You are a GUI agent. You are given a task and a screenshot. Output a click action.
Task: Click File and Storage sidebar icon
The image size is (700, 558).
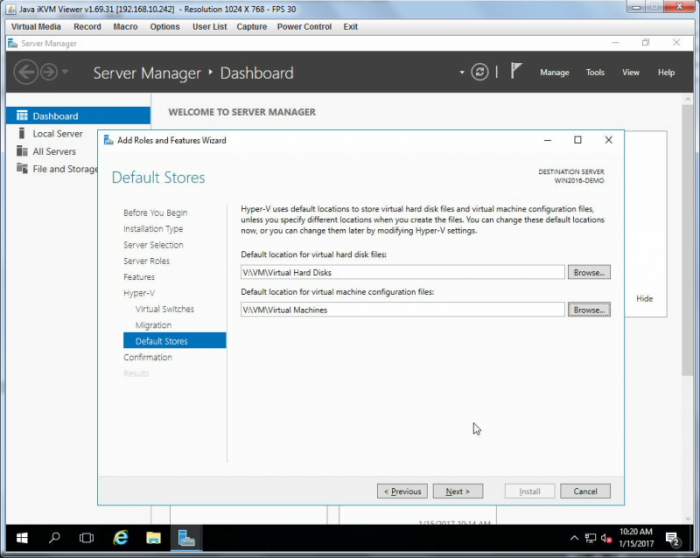pyautogui.click(x=22, y=168)
